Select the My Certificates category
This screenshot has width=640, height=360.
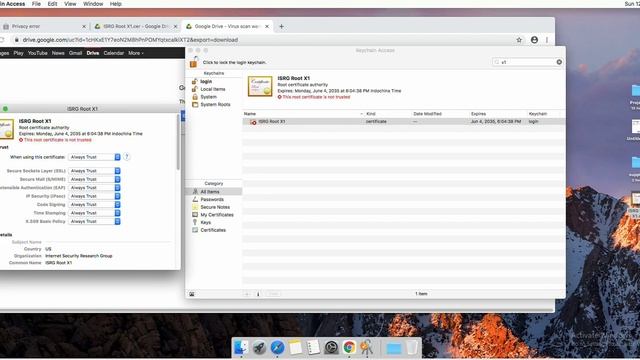coord(217,215)
